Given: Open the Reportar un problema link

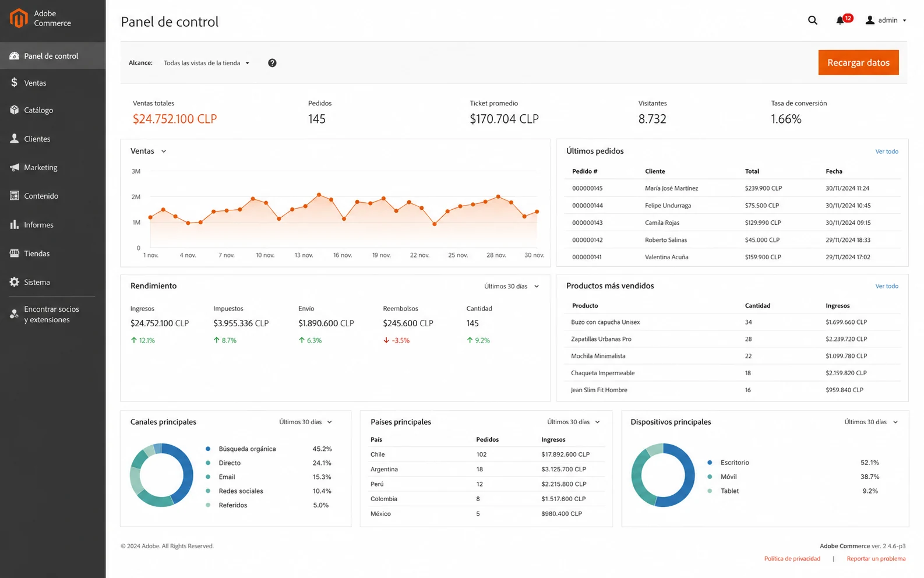Looking at the screenshot, I should (x=876, y=559).
